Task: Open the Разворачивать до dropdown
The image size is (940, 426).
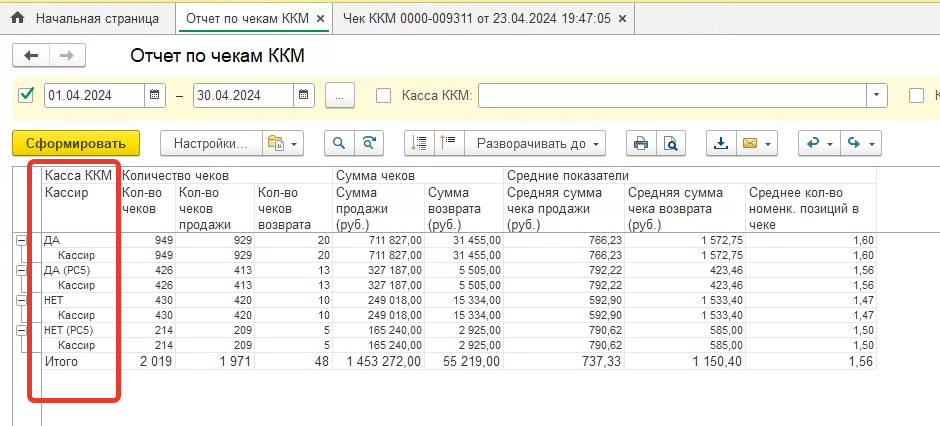Action: tap(540, 144)
